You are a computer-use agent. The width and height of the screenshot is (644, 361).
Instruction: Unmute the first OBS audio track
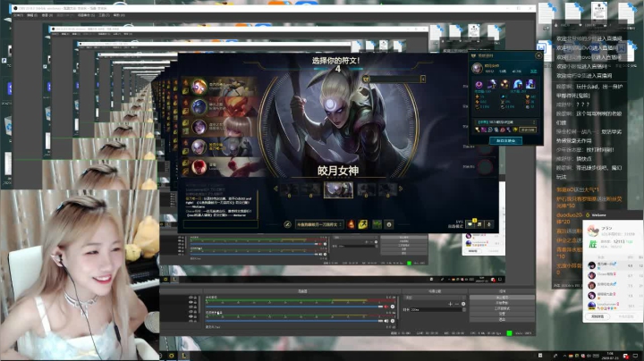(x=386, y=306)
